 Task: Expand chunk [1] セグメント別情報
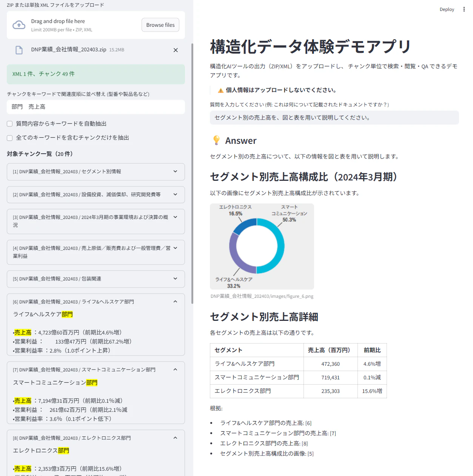click(96, 172)
